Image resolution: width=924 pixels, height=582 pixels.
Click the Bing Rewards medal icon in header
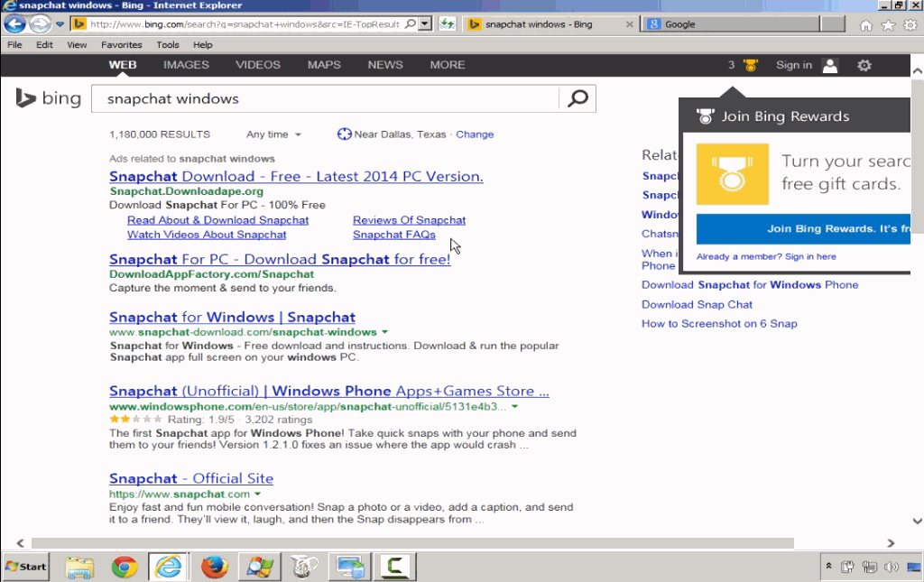(x=750, y=65)
